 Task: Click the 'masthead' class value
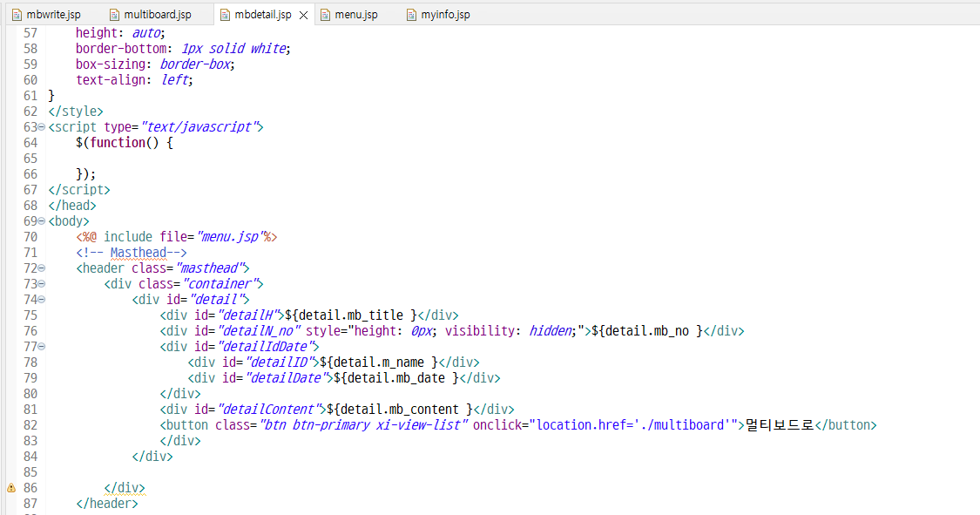pyautogui.click(x=209, y=268)
